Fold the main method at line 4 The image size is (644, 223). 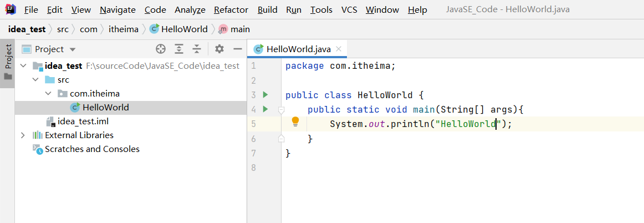[281, 110]
